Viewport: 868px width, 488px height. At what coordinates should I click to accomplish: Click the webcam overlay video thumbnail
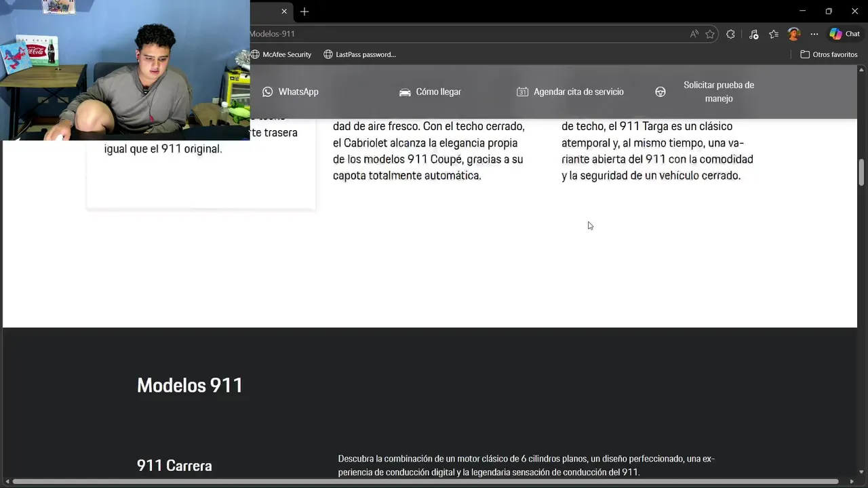coord(125,70)
